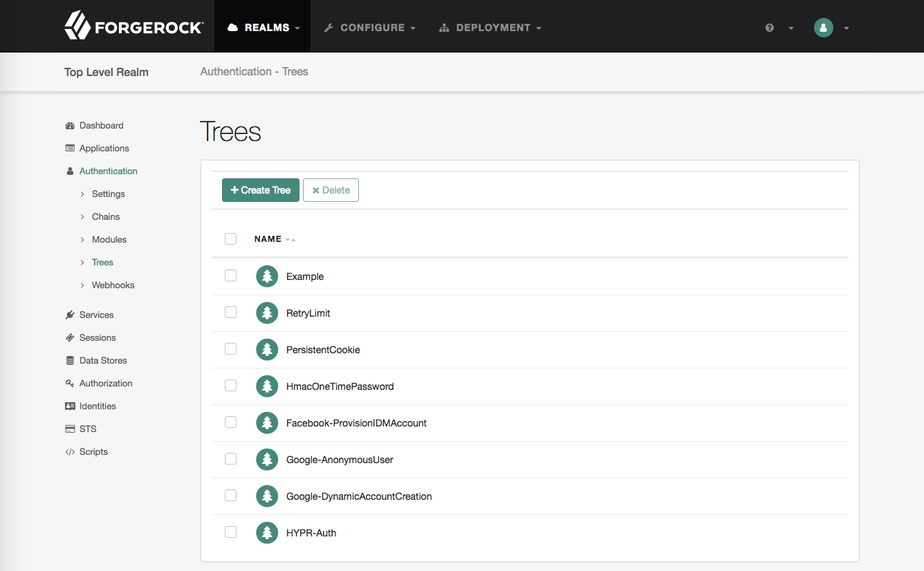Check the box for RetryLimit tree
Screen dimensions: 924x571
(231, 312)
